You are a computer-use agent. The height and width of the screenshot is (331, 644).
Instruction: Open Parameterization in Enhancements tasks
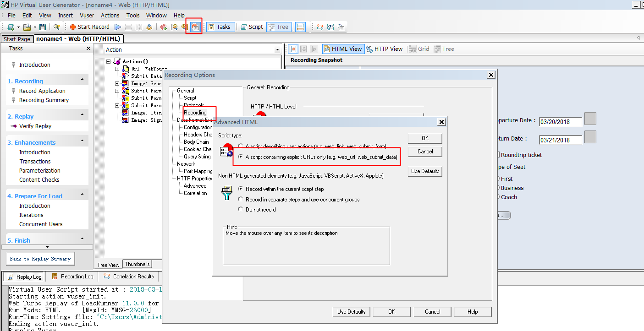point(39,170)
